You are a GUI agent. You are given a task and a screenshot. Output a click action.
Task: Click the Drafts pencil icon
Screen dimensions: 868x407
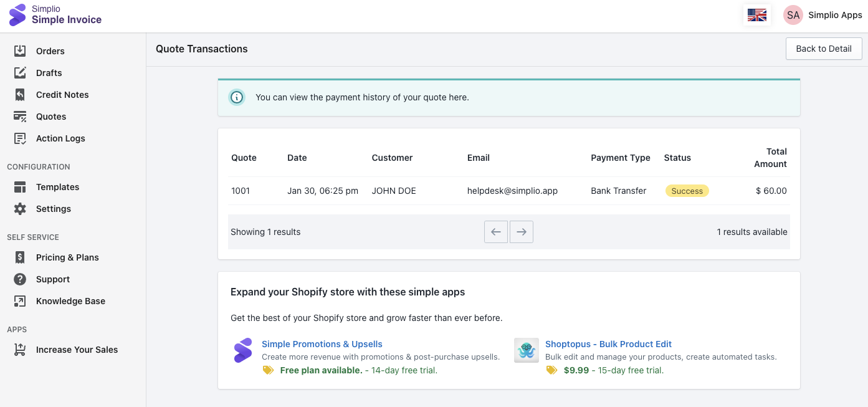tap(20, 73)
